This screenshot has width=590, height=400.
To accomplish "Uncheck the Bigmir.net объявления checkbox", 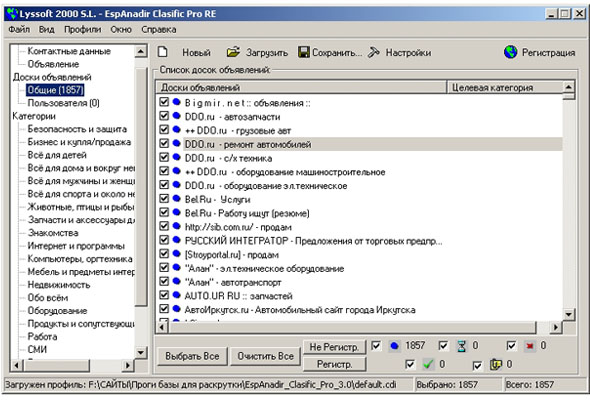I will (x=164, y=102).
